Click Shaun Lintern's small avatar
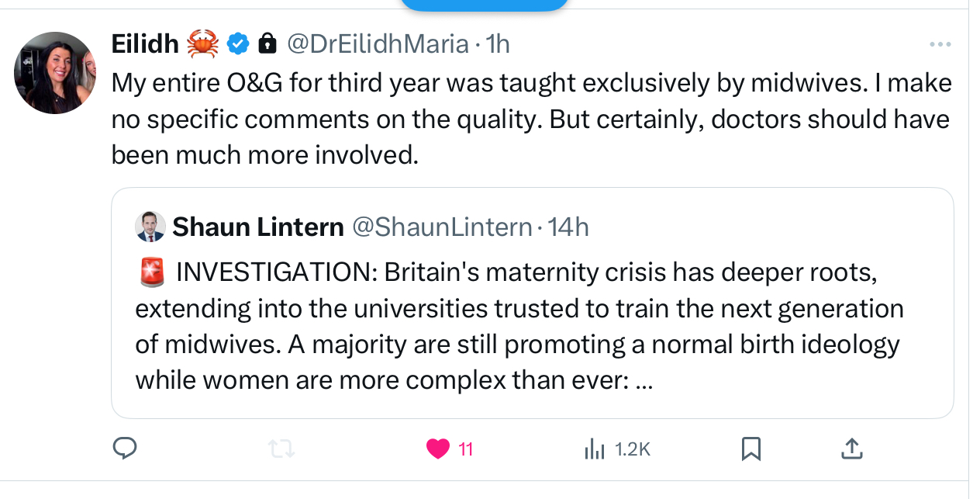 150,227
